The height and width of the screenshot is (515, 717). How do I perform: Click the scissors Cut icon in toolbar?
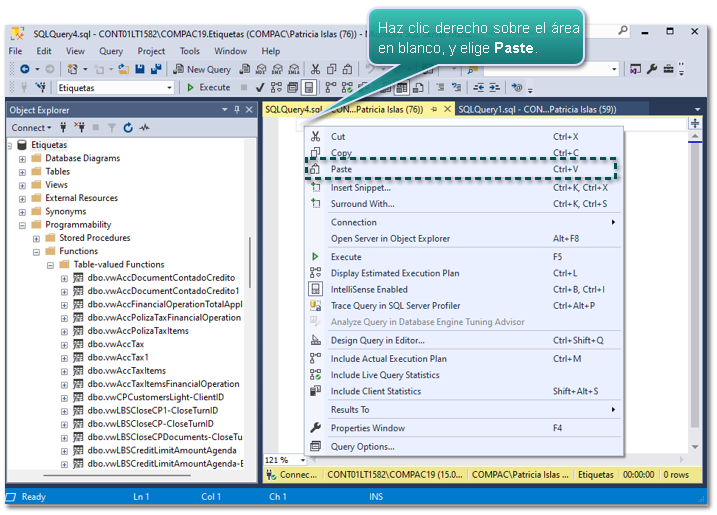315,69
